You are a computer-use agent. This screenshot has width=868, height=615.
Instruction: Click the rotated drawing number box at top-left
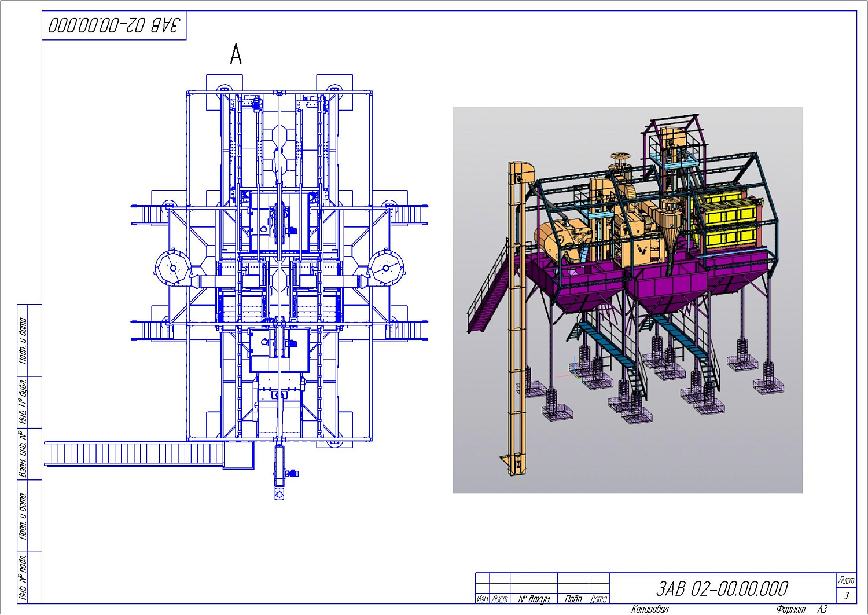click(x=114, y=25)
